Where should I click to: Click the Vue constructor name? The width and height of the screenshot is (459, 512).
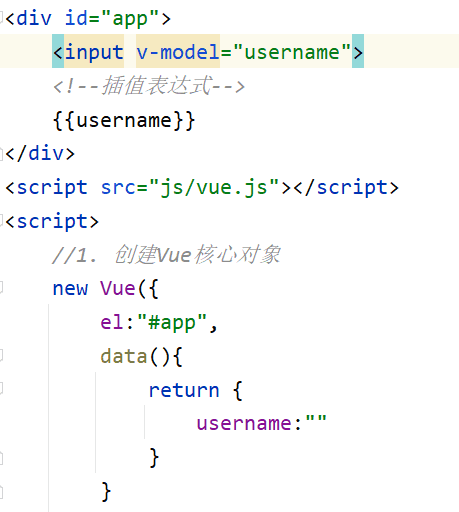118,288
